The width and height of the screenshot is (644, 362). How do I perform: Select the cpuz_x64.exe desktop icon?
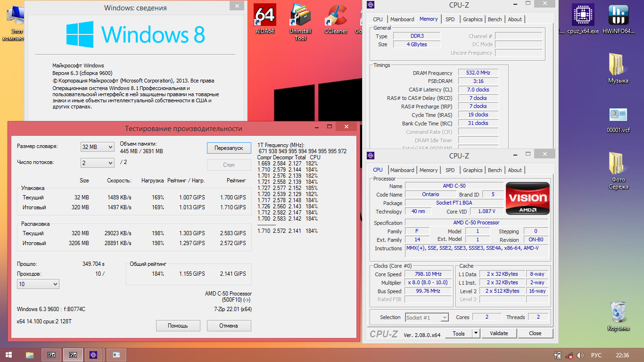click(x=583, y=19)
